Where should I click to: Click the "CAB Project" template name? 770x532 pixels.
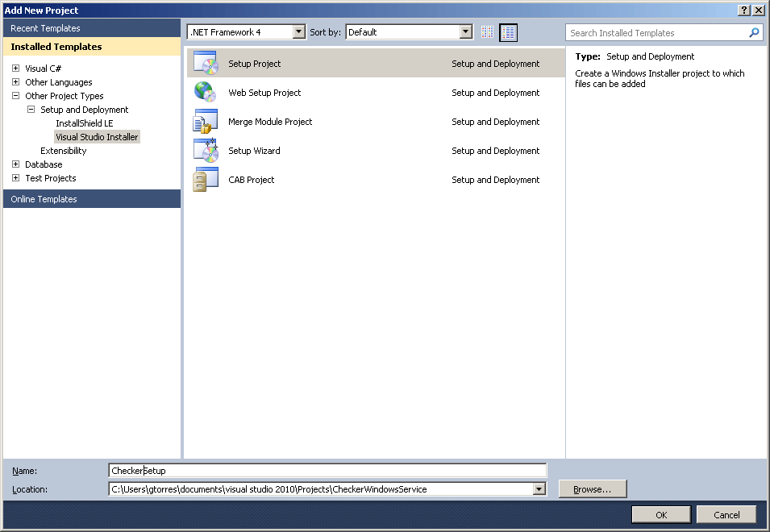coord(251,180)
